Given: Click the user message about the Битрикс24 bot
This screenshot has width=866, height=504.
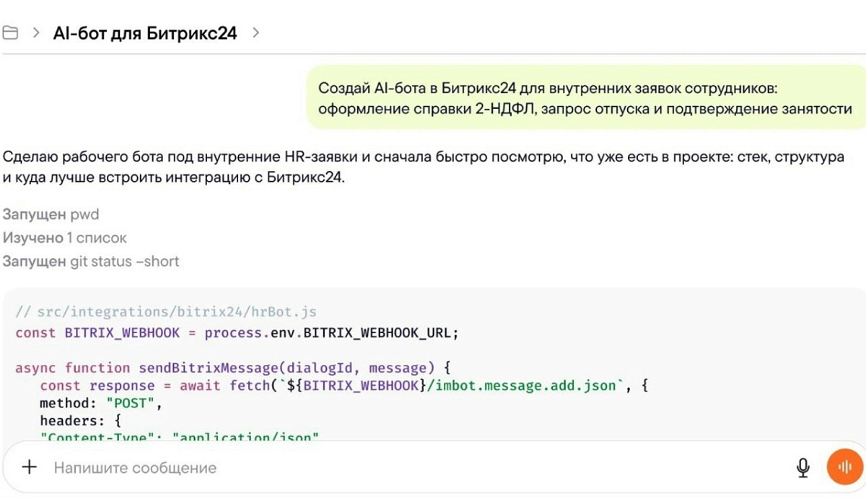Looking at the screenshot, I should coord(585,99).
